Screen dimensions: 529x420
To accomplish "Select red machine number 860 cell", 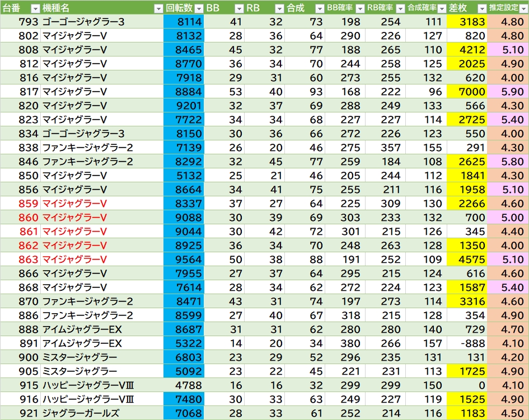I will [20, 218].
